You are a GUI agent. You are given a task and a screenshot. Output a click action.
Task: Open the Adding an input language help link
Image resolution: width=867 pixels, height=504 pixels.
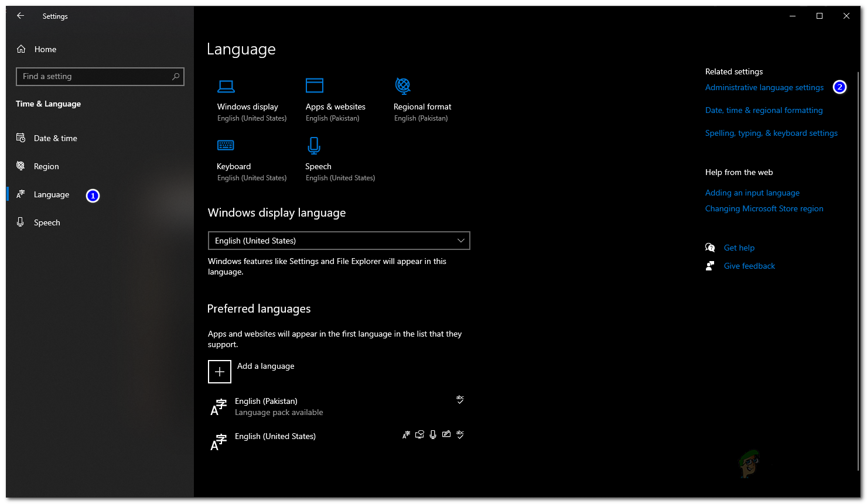point(752,193)
